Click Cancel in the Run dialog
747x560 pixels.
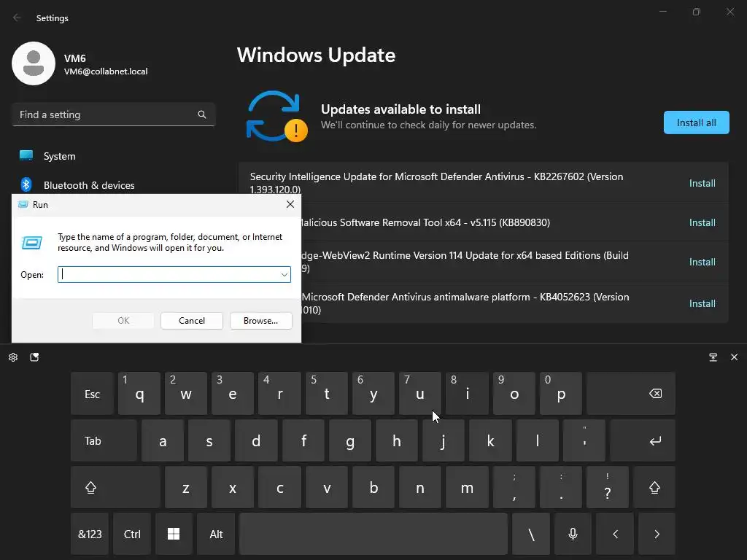[192, 321]
